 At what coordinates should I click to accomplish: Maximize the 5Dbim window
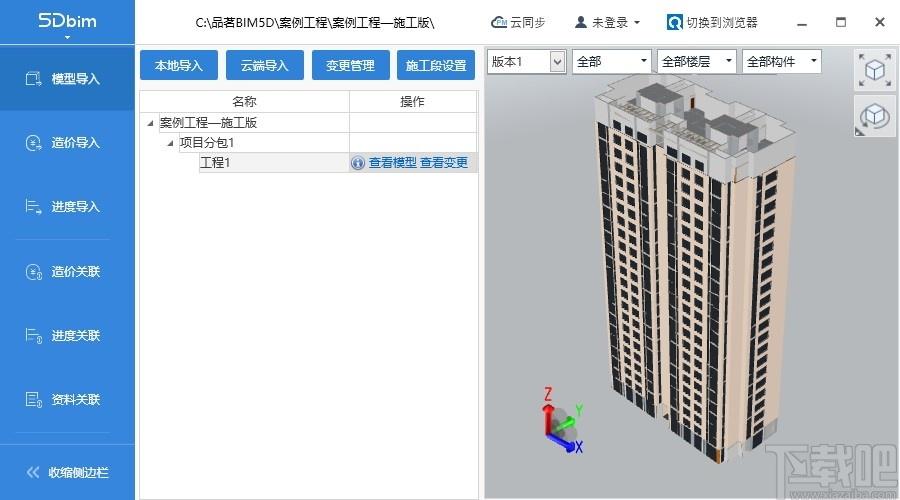click(x=841, y=22)
